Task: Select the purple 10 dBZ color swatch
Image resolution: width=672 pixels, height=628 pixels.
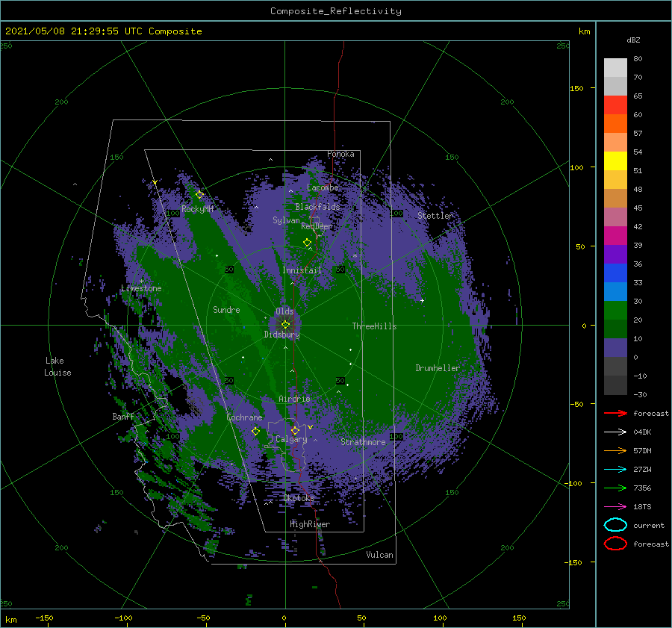Action: pos(615,347)
